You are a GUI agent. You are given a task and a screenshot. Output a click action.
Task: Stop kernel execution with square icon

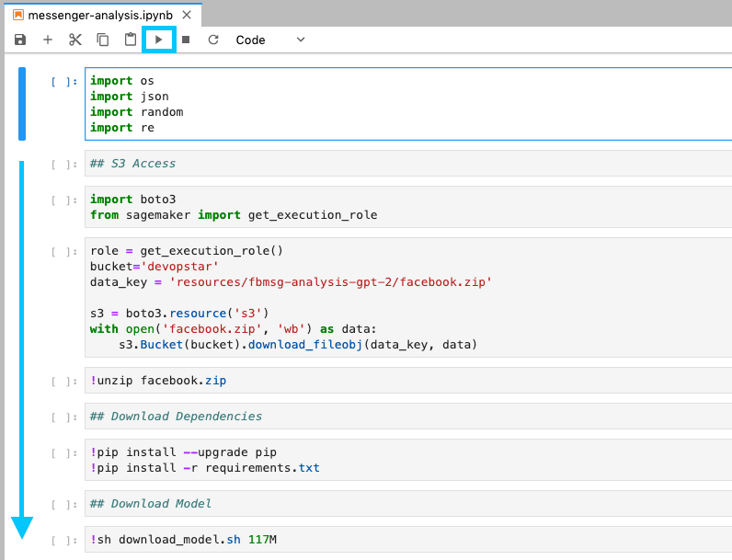(186, 40)
